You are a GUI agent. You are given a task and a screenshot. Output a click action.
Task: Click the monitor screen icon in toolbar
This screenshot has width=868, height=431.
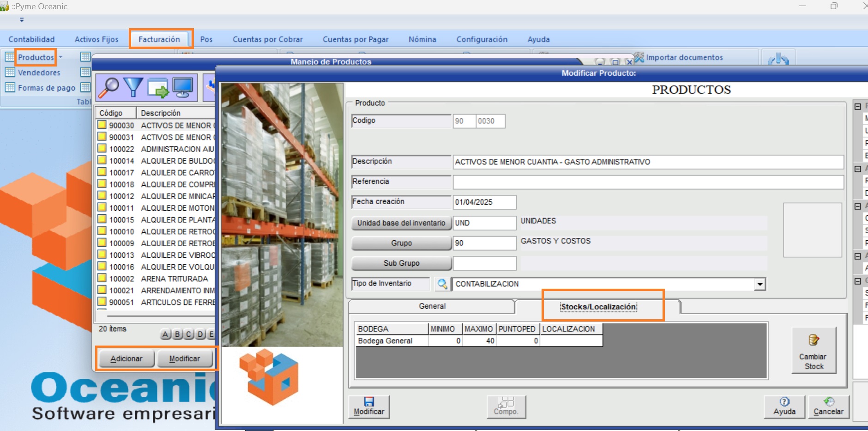pyautogui.click(x=183, y=87)
